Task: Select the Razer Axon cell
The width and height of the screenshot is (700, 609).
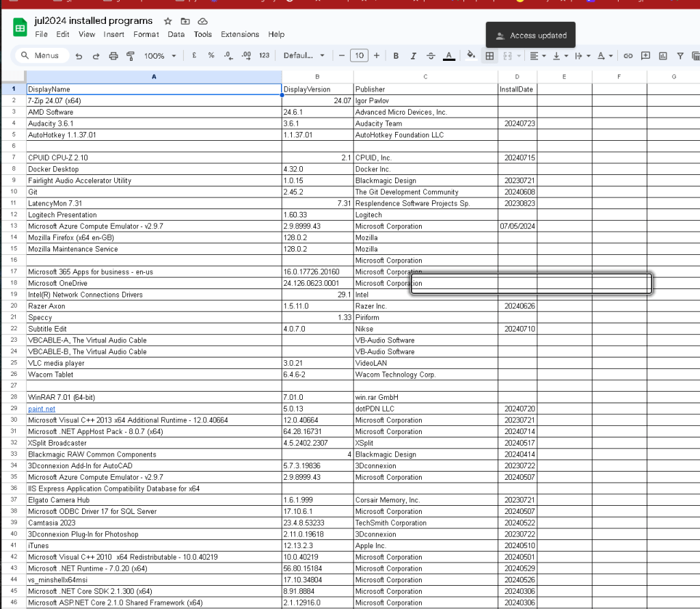Action: point(154,306)
